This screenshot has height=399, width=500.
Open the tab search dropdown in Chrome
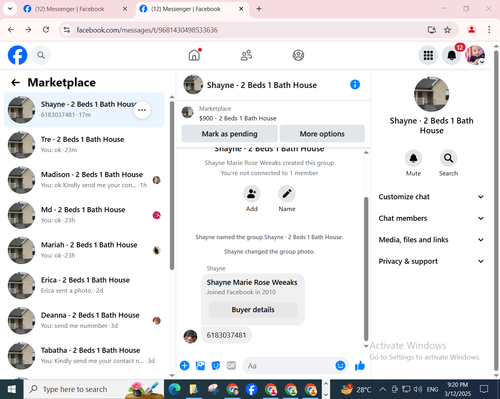coord(10,9)
